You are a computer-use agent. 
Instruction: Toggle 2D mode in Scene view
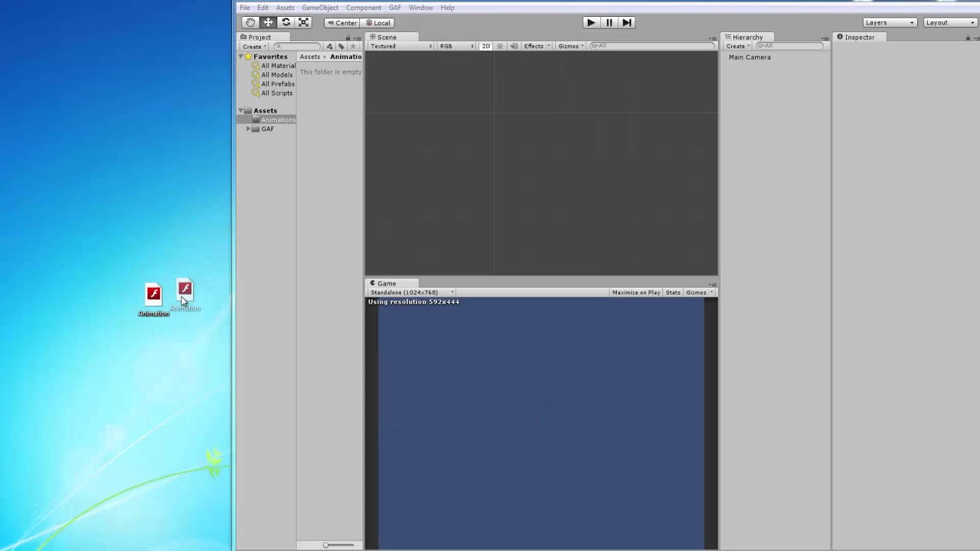(x=485, y=46)
